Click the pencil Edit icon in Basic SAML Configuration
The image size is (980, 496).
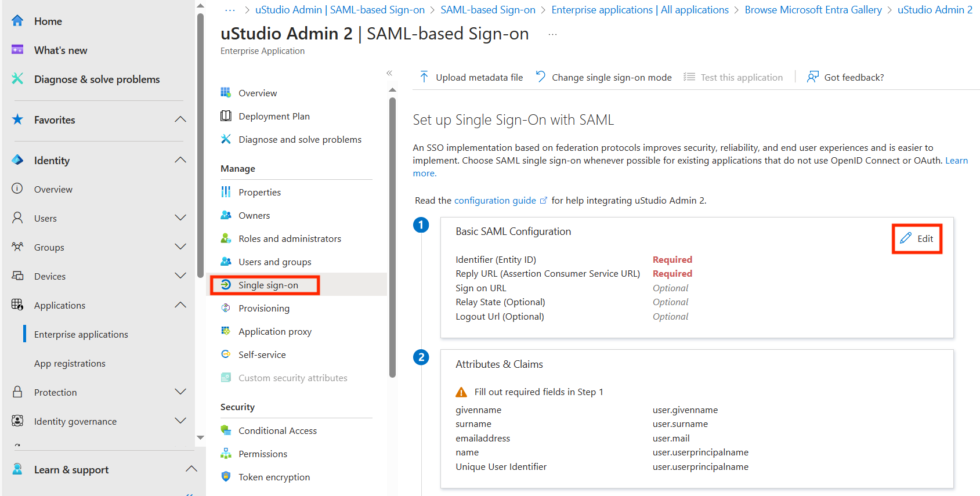point(906,238)
